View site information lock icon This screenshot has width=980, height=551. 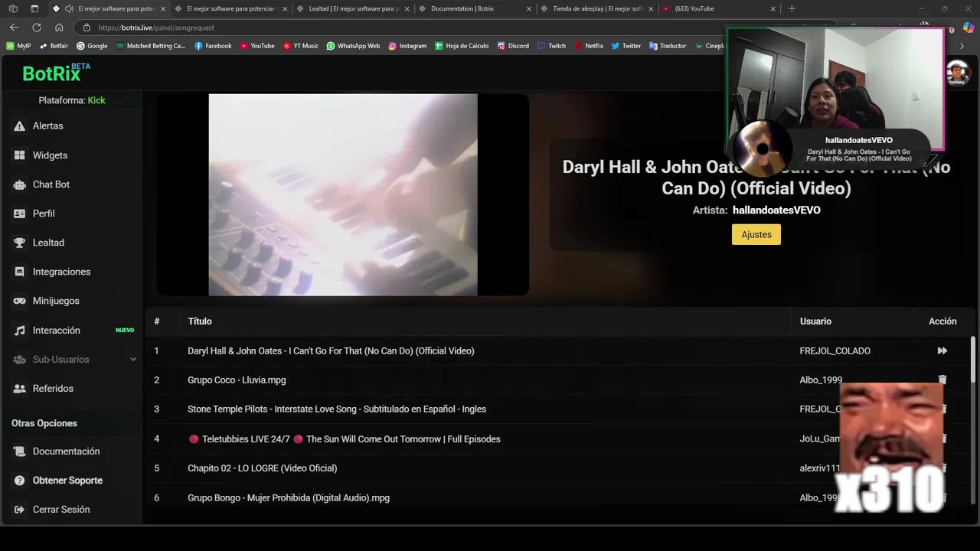coord(87,28)
